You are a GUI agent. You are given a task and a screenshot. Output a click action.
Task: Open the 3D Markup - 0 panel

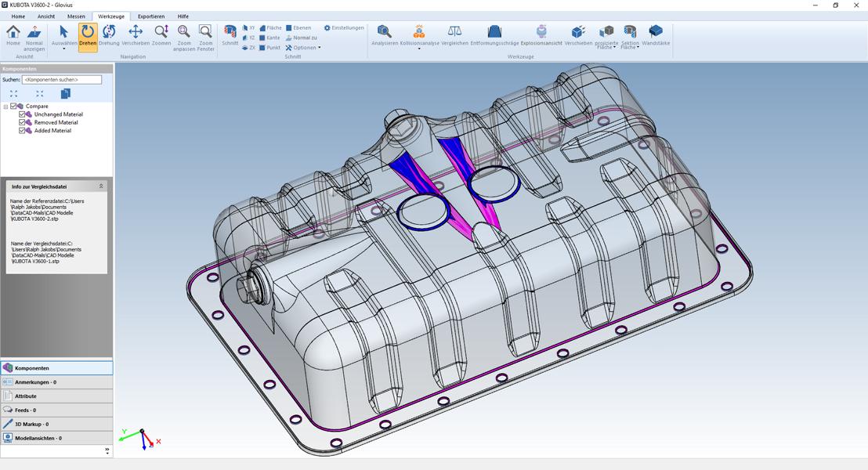(56, 424)
